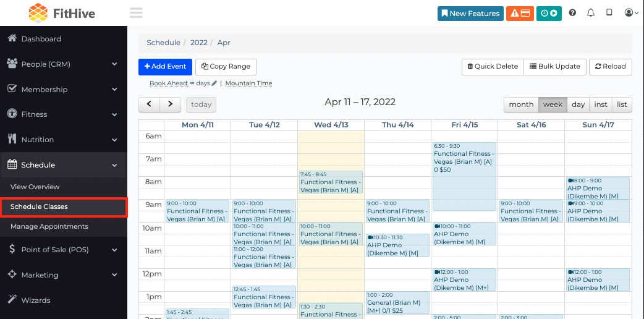Open the notifications bell icon
This screenshot has width=644, height=319.
pyautogui.click(x=591, y=13)
